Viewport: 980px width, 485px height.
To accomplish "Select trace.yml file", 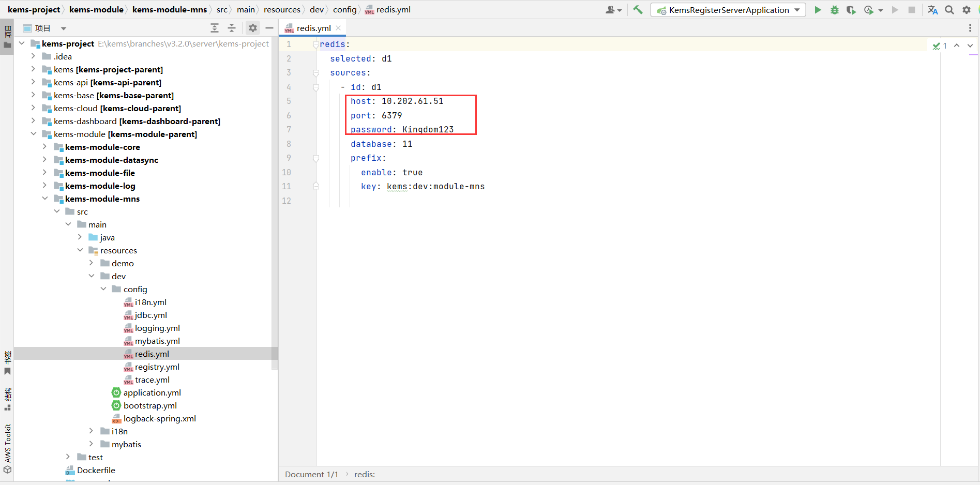I will click(147, 380).
